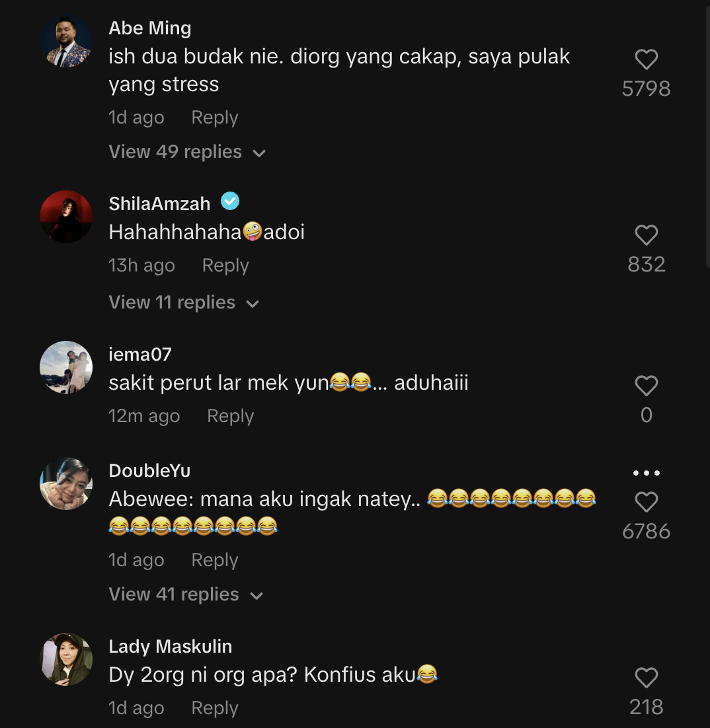The height and width of the screenshot is (728, 710).
Task: Reply to ShilaAmzah's comment
Action: 225,266
